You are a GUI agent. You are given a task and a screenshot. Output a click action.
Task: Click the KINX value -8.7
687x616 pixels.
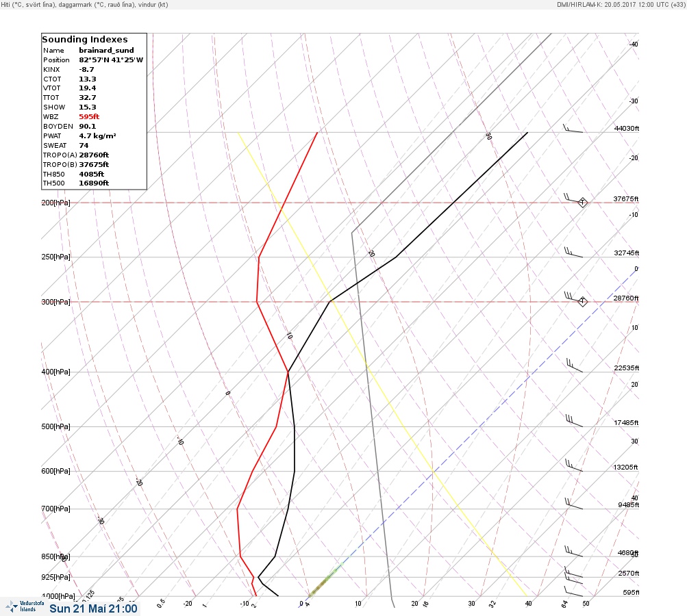[x=86, y=70]
